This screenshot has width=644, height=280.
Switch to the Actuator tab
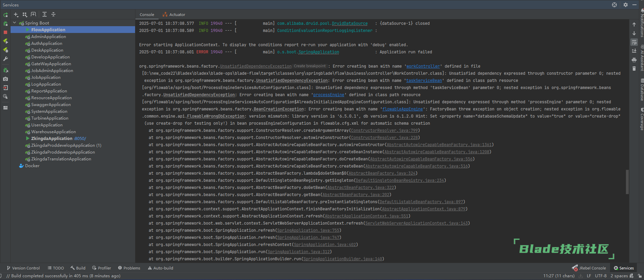click(x=174, y=15)
